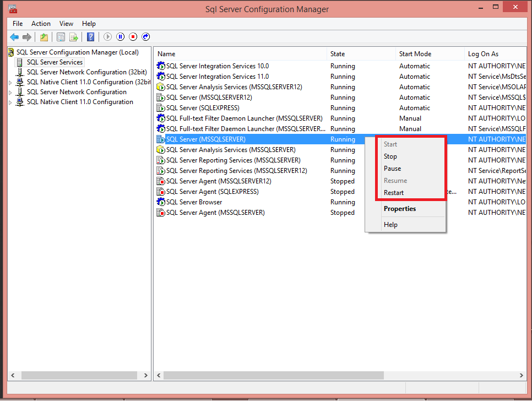This screenshot has width=532, height=401.
Task: Click the Back arrow toolbar icon
Action: (x=14, y=37)
